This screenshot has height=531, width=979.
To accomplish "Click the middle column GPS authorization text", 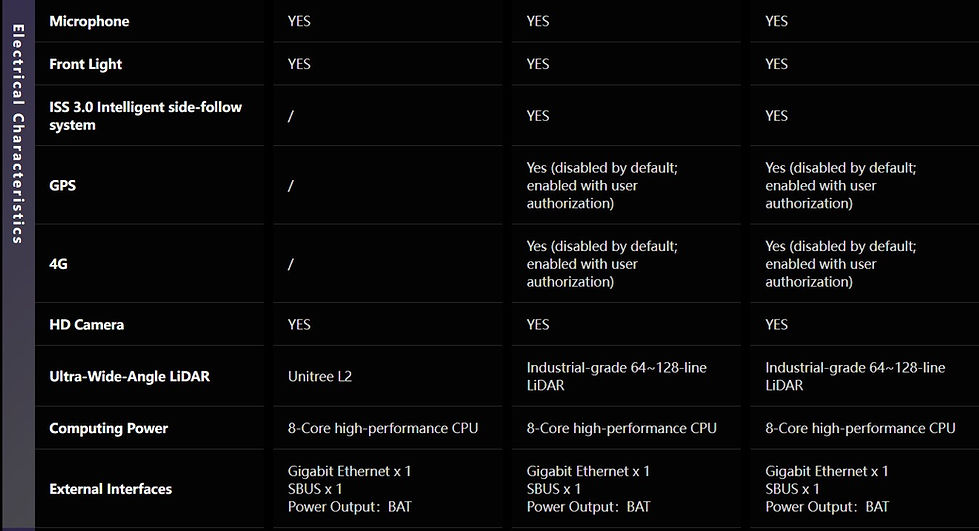I will pos(602,186).
